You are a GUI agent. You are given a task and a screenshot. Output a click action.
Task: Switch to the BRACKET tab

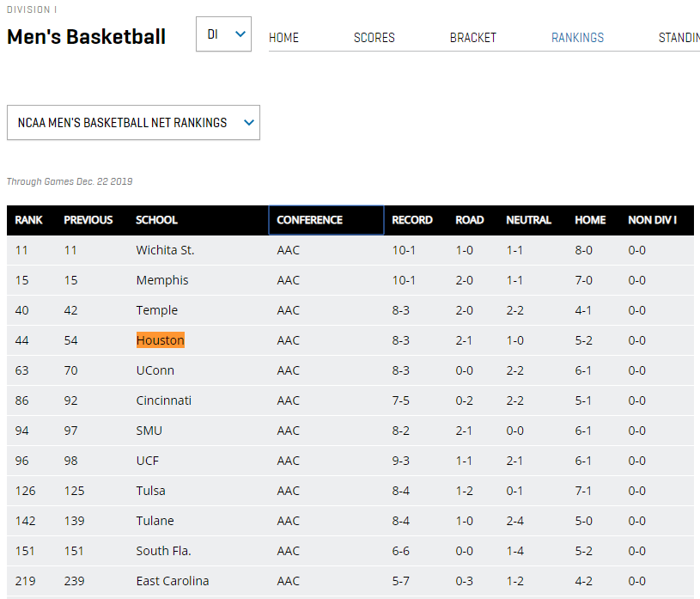click(x=472, y=38)
